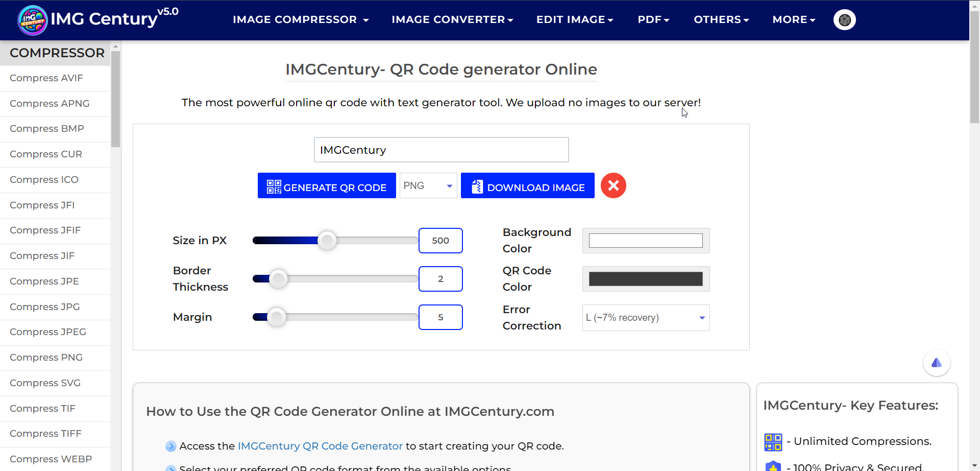This screenshot has height=471, width=980.
Task: Click the Size in PX slider handle
Action: pyautogui.click(x=327, y=241)
